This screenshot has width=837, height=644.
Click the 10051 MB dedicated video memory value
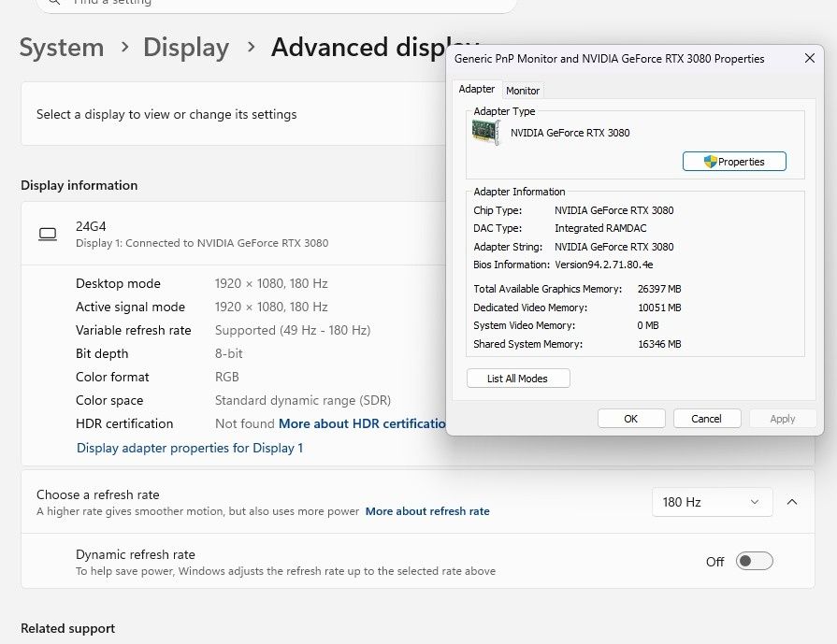click(659, 308)
